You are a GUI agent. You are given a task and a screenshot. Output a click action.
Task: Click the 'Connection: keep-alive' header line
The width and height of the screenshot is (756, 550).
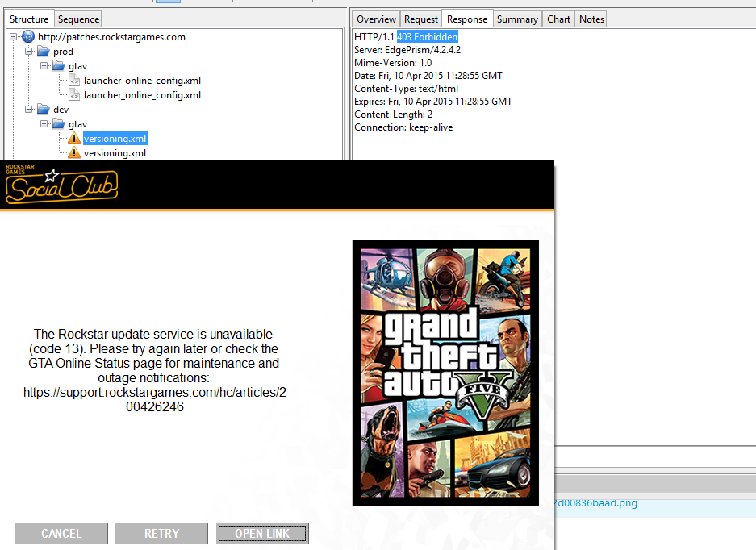403,127
